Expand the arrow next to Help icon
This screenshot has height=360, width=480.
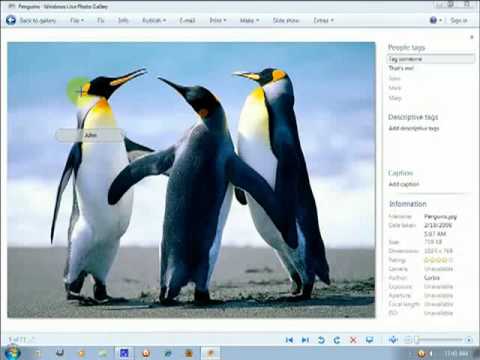tap(441, 21)
